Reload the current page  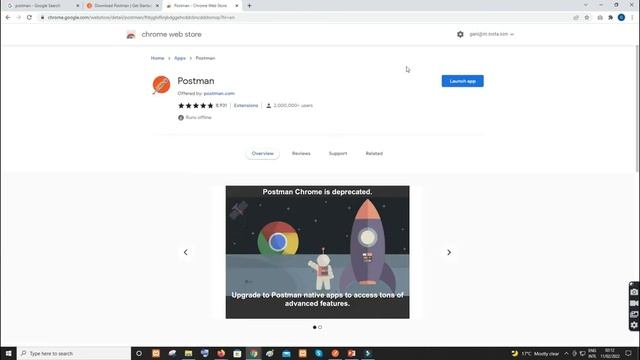coord(29,18)
